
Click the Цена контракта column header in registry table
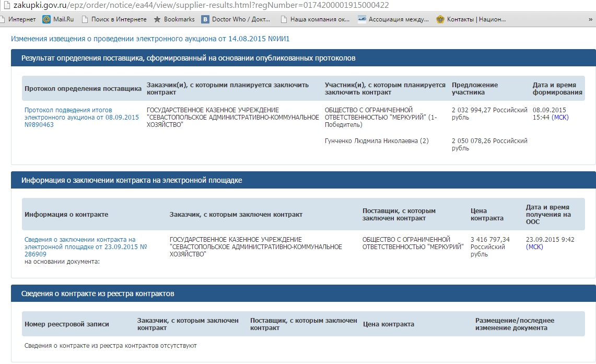pyautogui.click(x=388, y=324)
